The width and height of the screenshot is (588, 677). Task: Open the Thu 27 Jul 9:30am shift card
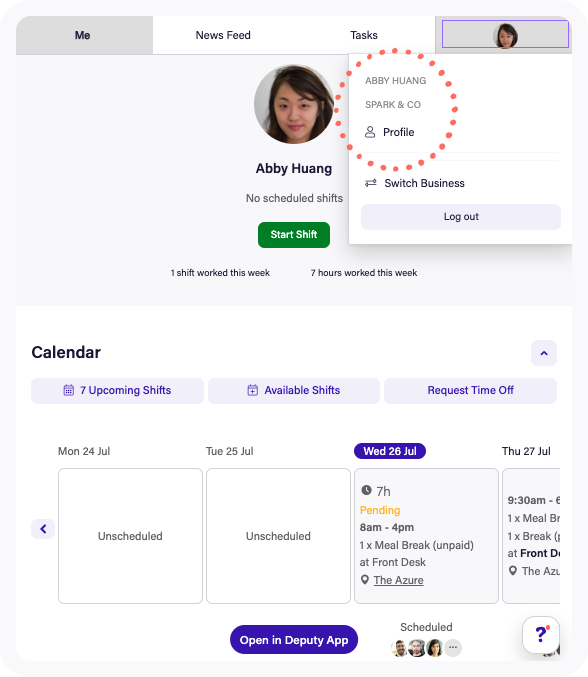[x=531, y=536]
